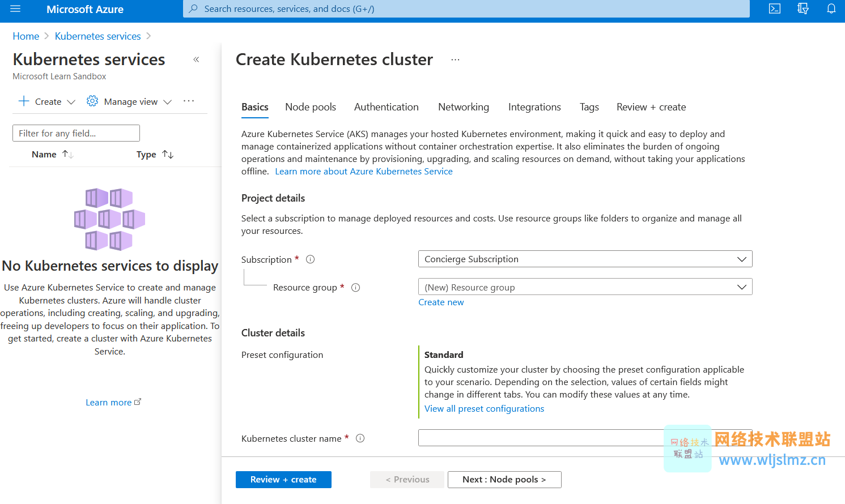Switch to the Node pools tab
This screenshot has height=504, width=845.
click(x=311, y=107)
